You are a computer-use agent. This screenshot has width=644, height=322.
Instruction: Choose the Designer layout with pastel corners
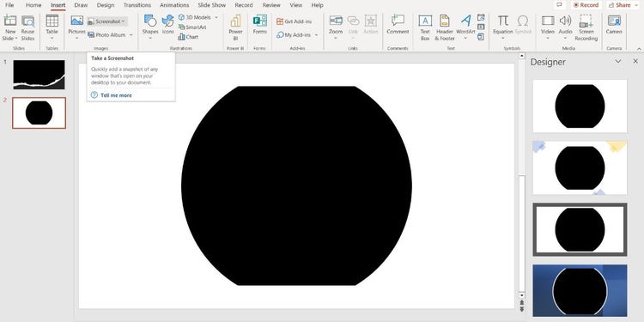pos(580,167)
